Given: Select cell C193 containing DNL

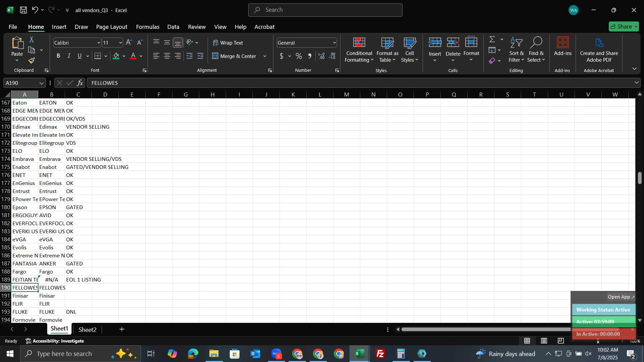Looking at the screenshot, I should [x=78, y=312].
